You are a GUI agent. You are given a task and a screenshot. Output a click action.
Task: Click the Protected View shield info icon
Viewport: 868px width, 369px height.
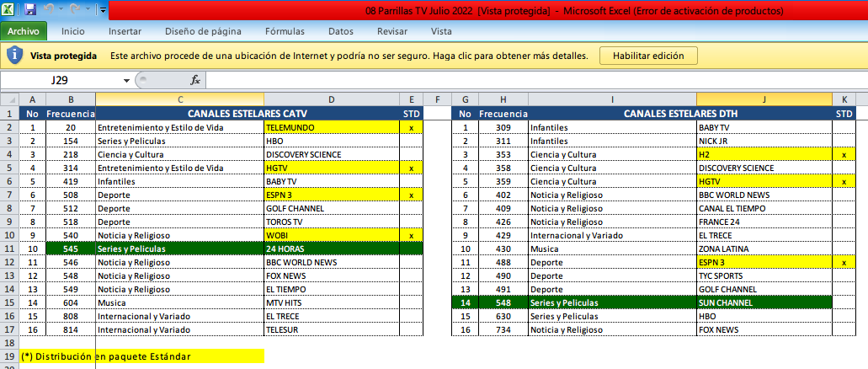click(15, 56)
